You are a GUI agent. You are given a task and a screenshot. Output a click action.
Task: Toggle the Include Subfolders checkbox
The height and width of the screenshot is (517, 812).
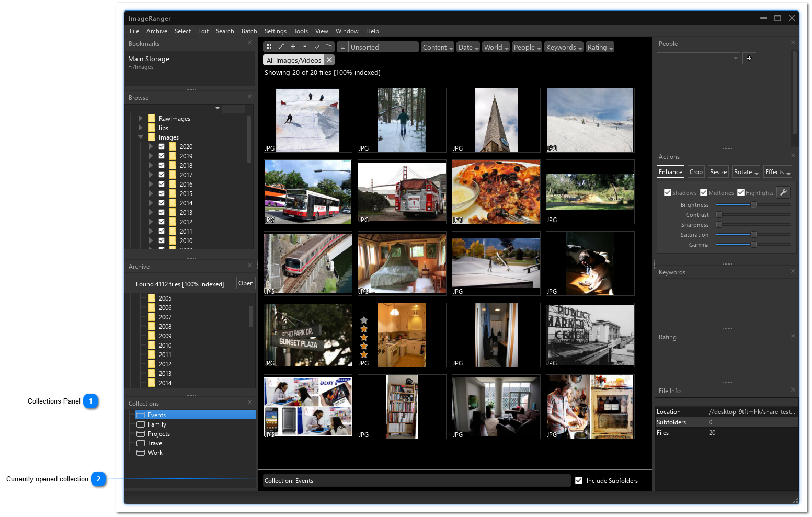tap(579, 480)
